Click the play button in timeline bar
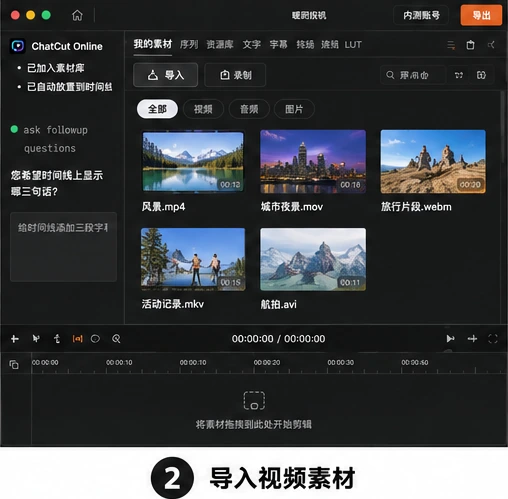508x499 pixels. (450, 339)
